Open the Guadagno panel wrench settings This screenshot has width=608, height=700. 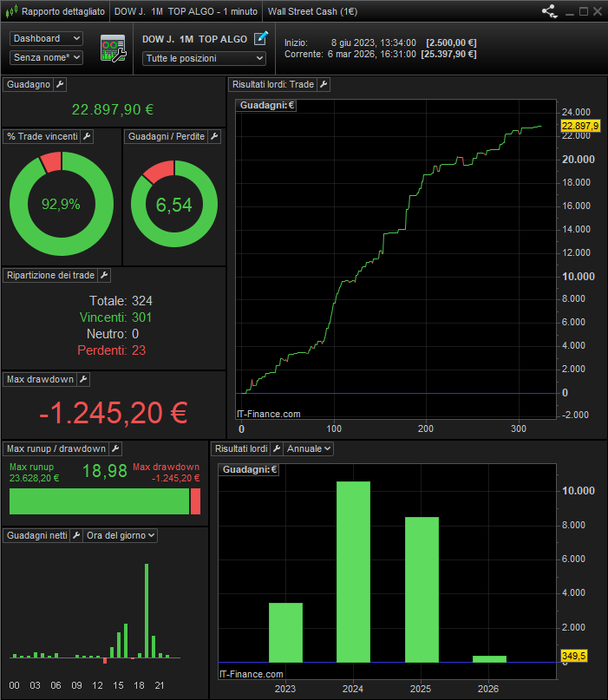(x=60, y=84)
